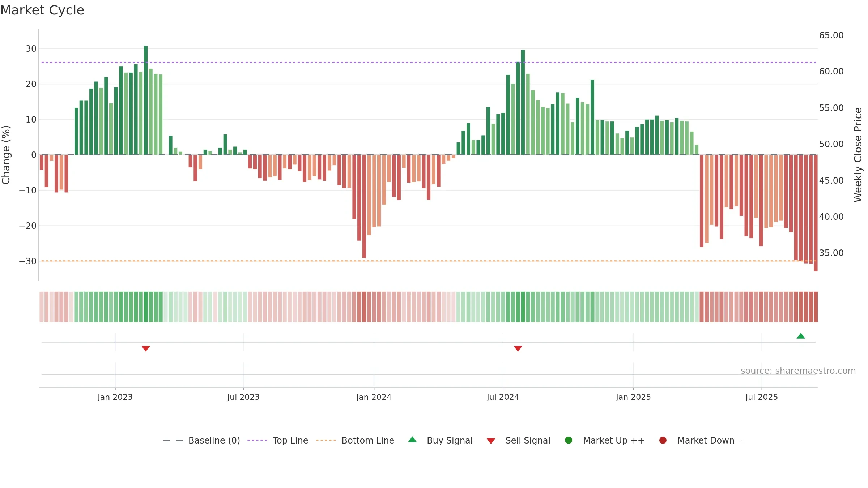The width and height of the screenshot is (868, 488).
Task: Click the Market Up ++ legend label
Action: pos(614,440)
